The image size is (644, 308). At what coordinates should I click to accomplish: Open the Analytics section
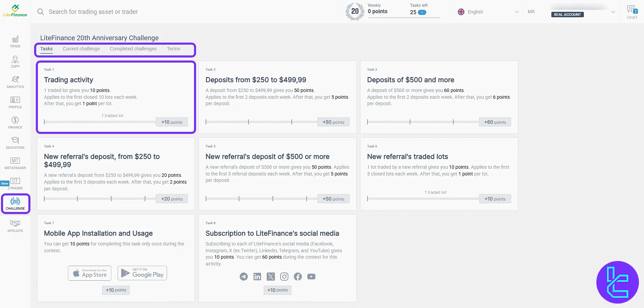tap(15, 82)
